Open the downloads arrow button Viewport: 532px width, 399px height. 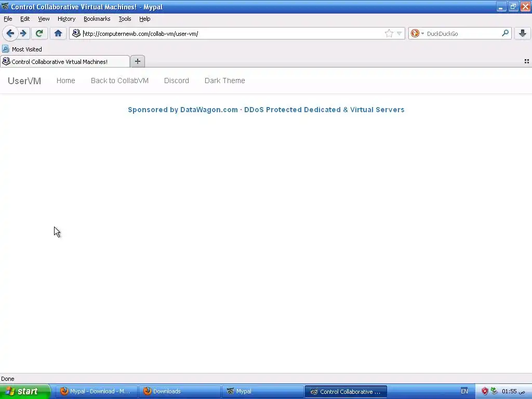click(x=523, y=33)
